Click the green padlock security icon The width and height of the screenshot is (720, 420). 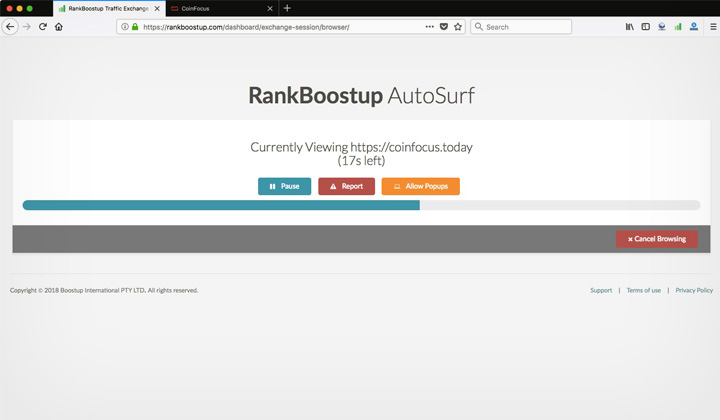135,27
